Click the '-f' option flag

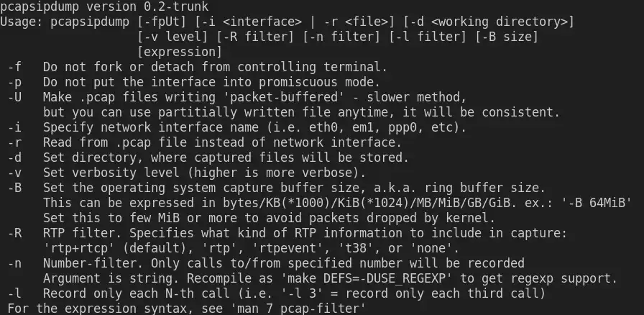point(14,67)
